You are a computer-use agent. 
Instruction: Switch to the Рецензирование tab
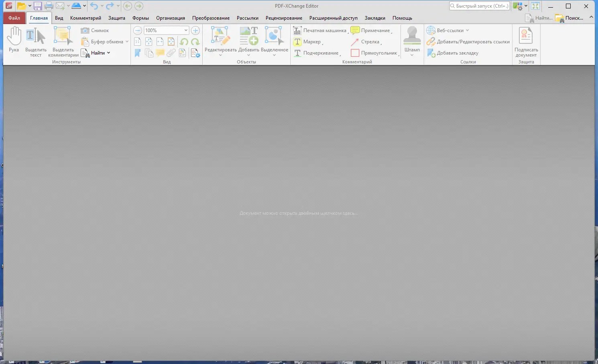[284, 18]
